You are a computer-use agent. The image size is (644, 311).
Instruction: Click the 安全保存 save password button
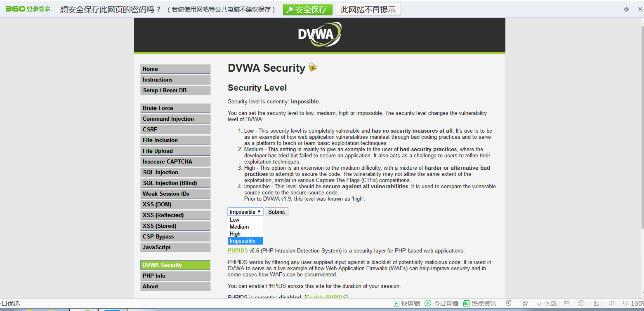[x=307, y=9]
